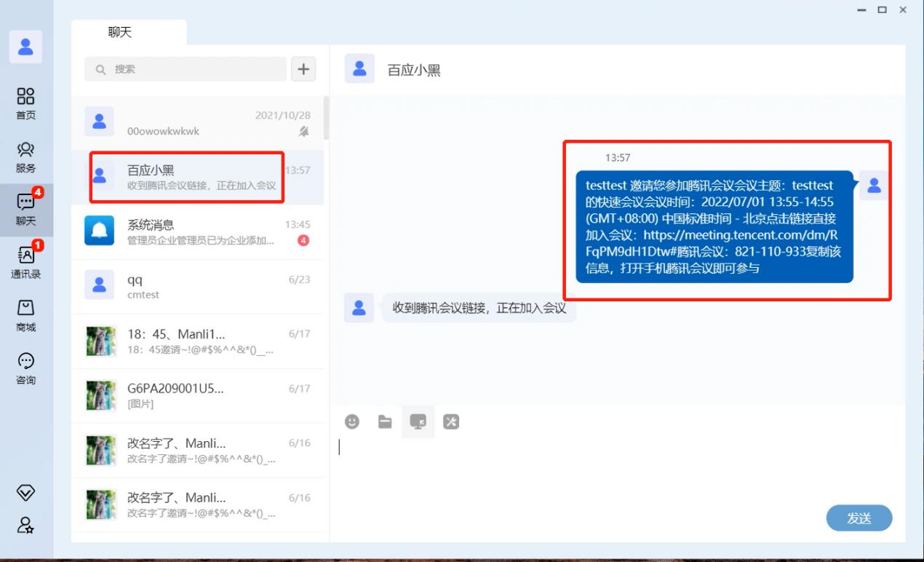
Task: Open the tools icon in chat toolbar
Action: [x=451, y=421]
